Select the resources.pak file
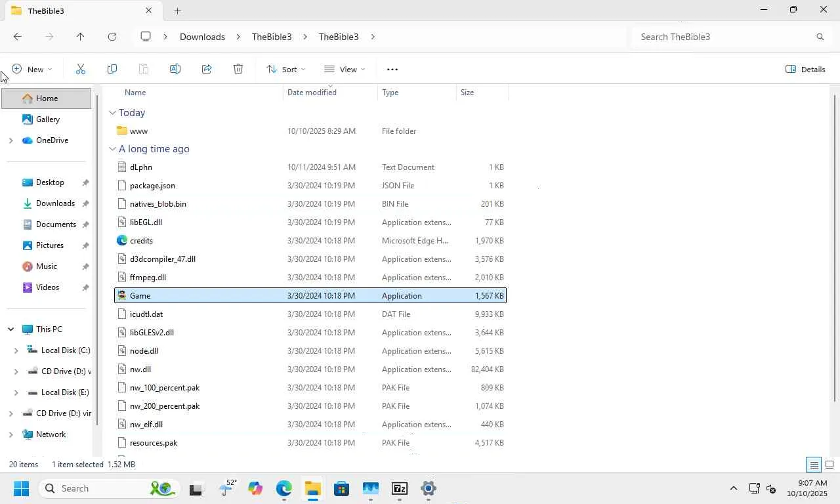 (310, 443)
